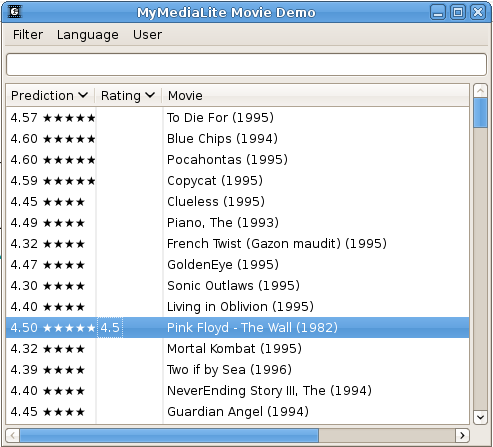Click the vertical scrollbar up arrow
This screenshot has width=493, height=447.
480,90
